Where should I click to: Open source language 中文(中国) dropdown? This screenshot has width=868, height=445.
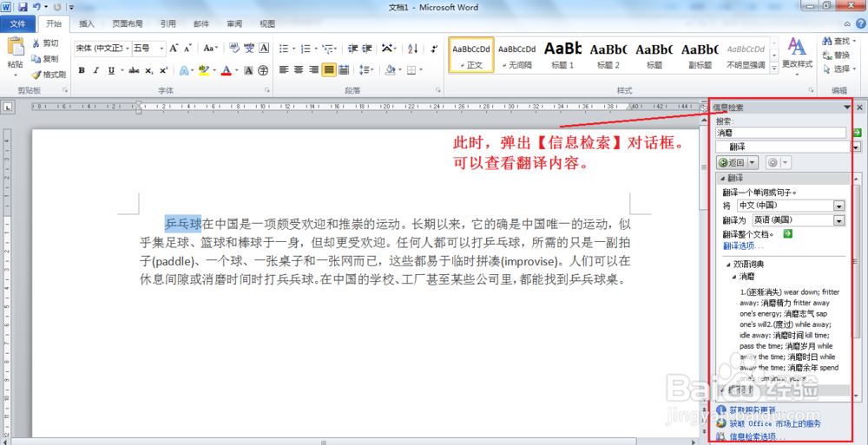[x=839, y=206]
